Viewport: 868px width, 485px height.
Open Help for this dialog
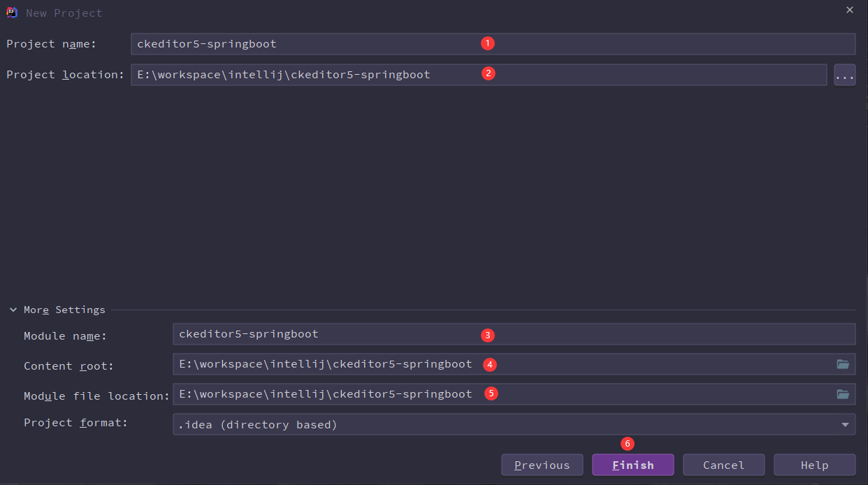click(814, 465)
